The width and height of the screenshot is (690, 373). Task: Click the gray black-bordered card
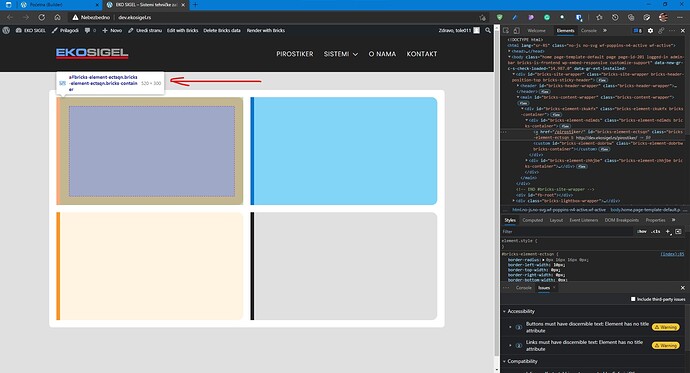(x=344, y=266)
